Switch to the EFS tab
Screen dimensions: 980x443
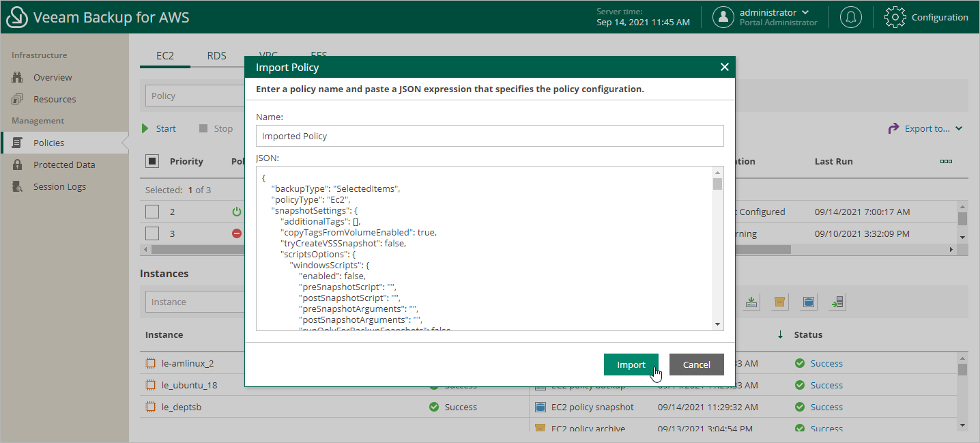(317, 55)
